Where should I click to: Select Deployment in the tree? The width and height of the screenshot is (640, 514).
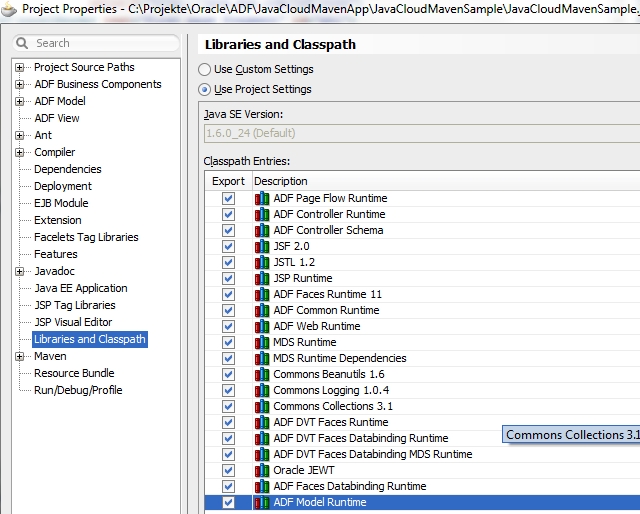tap(63, 186)
